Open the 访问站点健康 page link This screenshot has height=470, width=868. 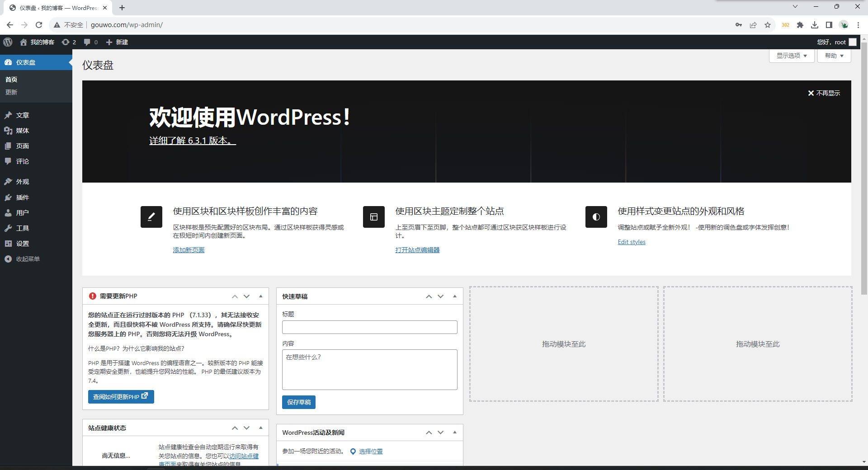coord(244,456)
